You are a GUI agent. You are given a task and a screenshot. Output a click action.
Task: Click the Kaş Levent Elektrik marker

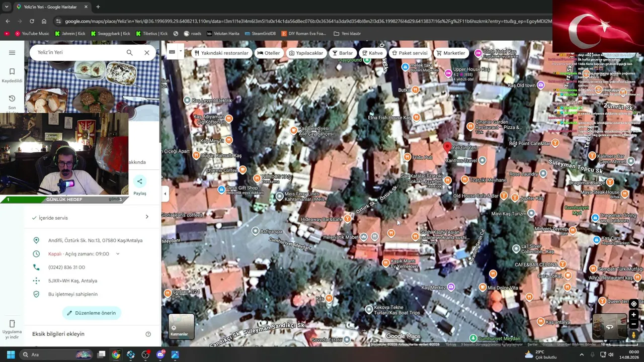click(187, 101)
